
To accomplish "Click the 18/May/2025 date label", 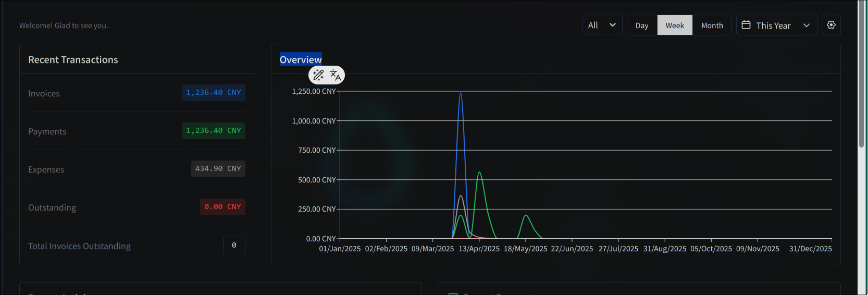I will pyautogui.click(x=525, y=249).
